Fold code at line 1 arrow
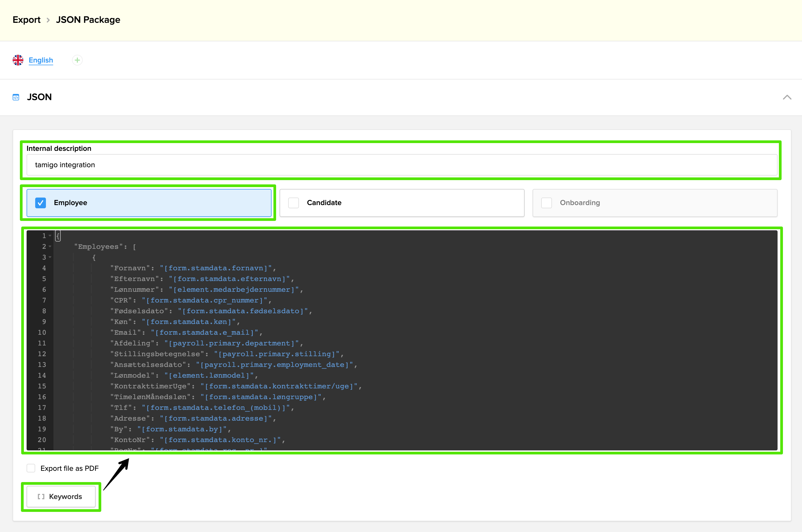This screenshot has width=802, height=532. (x=50, y=235)
